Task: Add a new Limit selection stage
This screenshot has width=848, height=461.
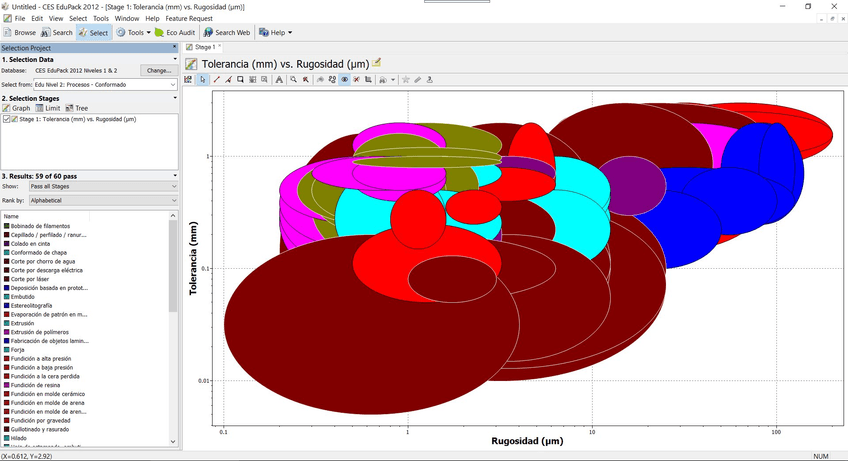Action: click(49, 108)
